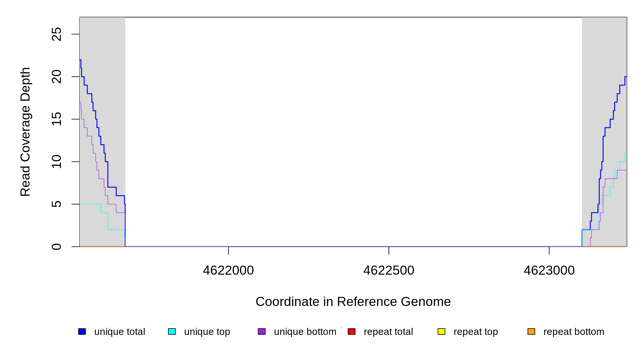Screen dimensions: 644x351
Task: Pick the yellow "repeat top" legend swatch
Action: tap(441, 331)
